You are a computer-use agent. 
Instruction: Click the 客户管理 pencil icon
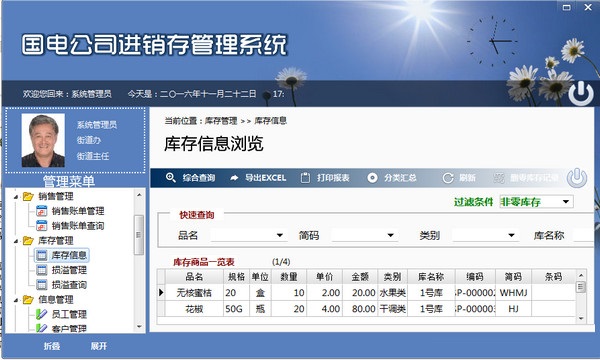[41, 328]
